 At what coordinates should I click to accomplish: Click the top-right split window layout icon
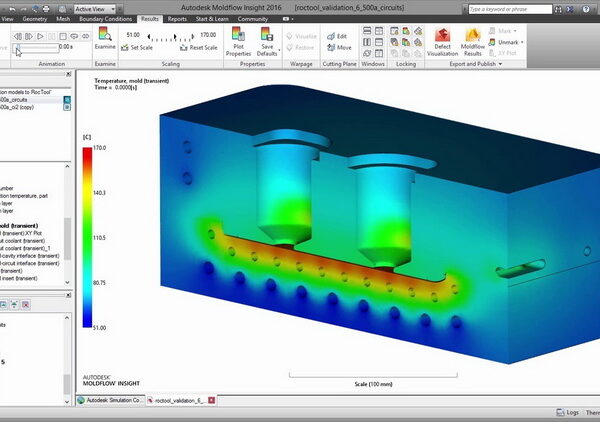(379, 31)
